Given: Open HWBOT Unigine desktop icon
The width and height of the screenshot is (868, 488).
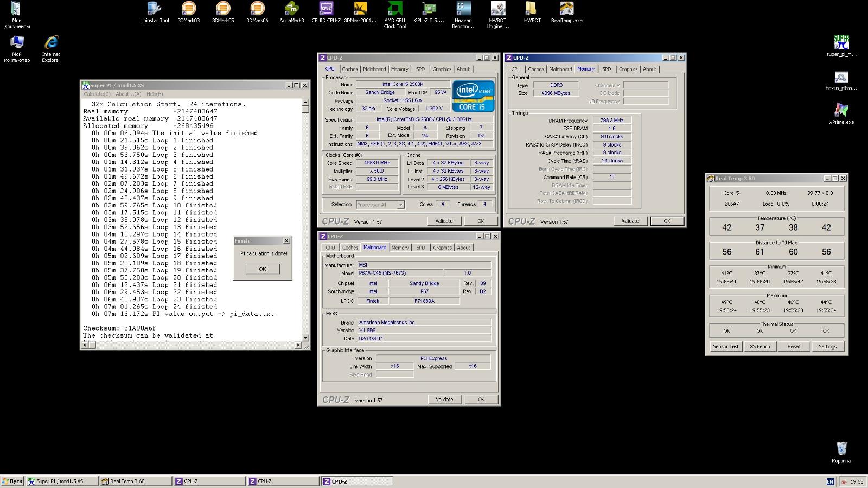Looking at the screenshot, I should click(x=497, y=15).
